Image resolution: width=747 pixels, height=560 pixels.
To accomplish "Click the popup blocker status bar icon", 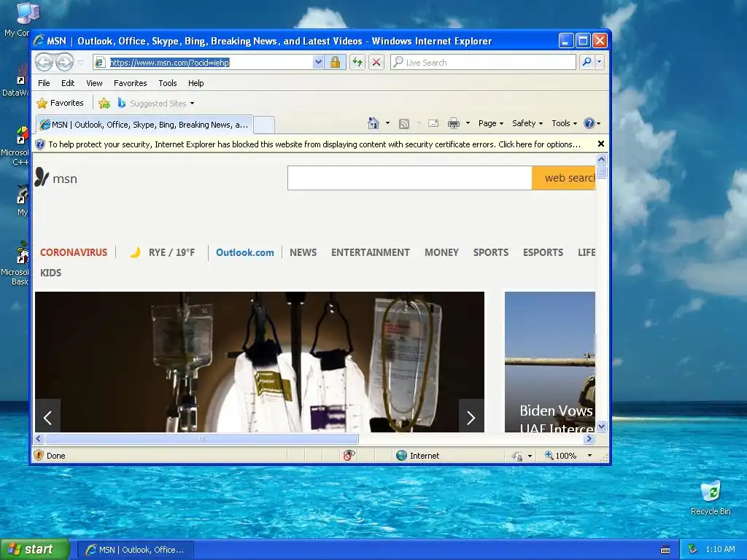I will 349,455.
